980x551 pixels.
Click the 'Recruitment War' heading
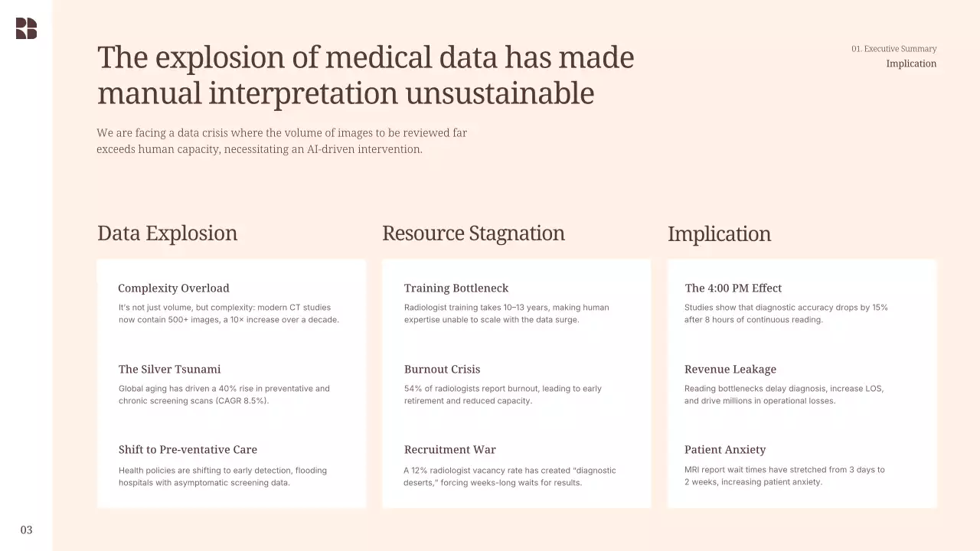[x=450, y=450]
